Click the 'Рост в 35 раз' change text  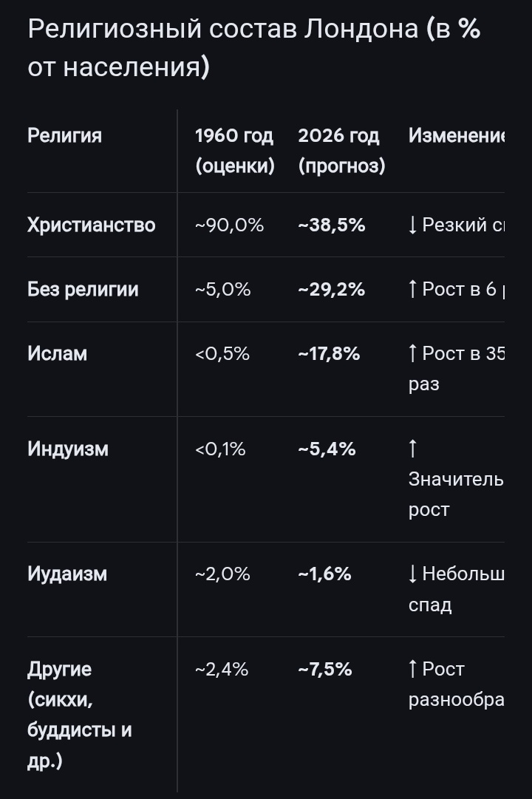pyautogui.click(x=457, y=368)
